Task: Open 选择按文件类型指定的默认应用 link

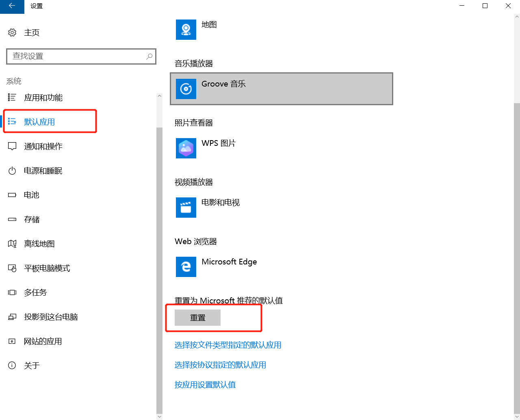Action: click(x=228, y=345)
